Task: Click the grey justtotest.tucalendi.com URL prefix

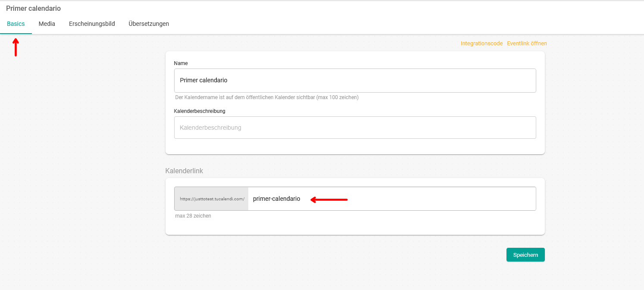Action: [212, 199]
